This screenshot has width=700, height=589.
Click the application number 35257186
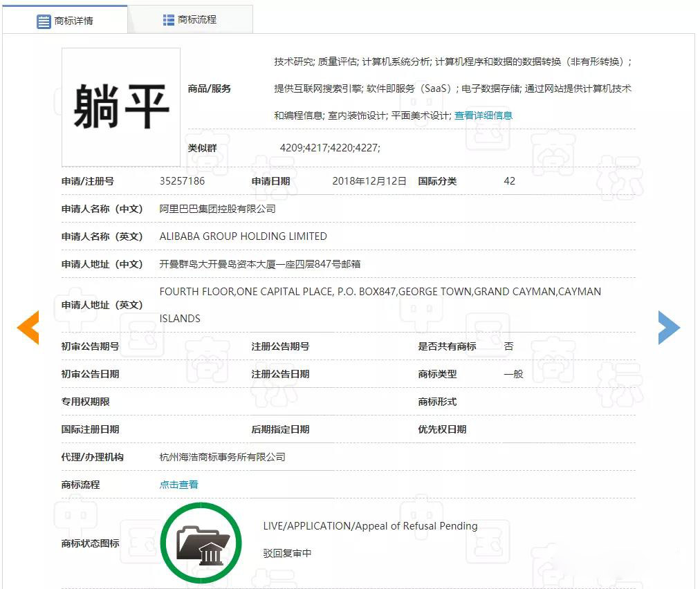click(x=182, y=181)
